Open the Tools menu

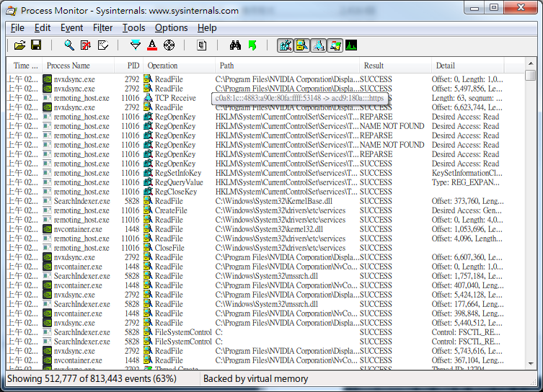pos(133,27)
